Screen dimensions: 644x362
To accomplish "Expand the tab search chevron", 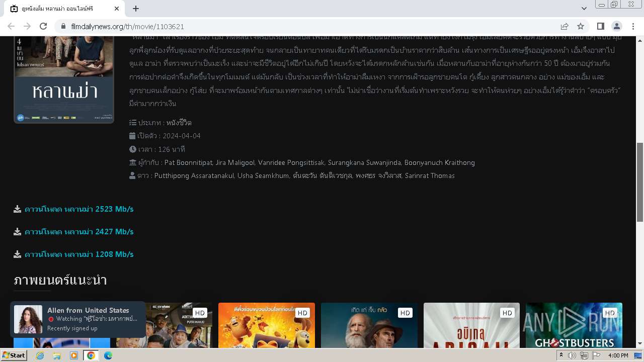I will (x=584, y=9).
